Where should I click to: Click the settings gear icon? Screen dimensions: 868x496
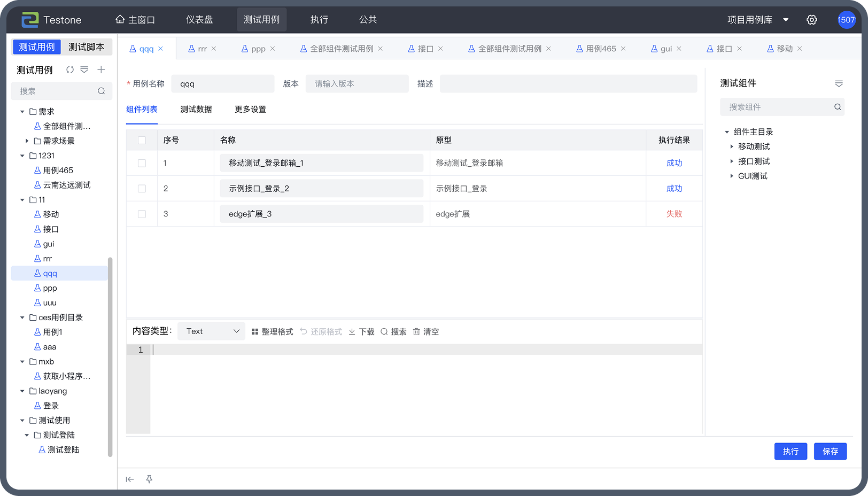pyautogui.click(x=811, y=20)
